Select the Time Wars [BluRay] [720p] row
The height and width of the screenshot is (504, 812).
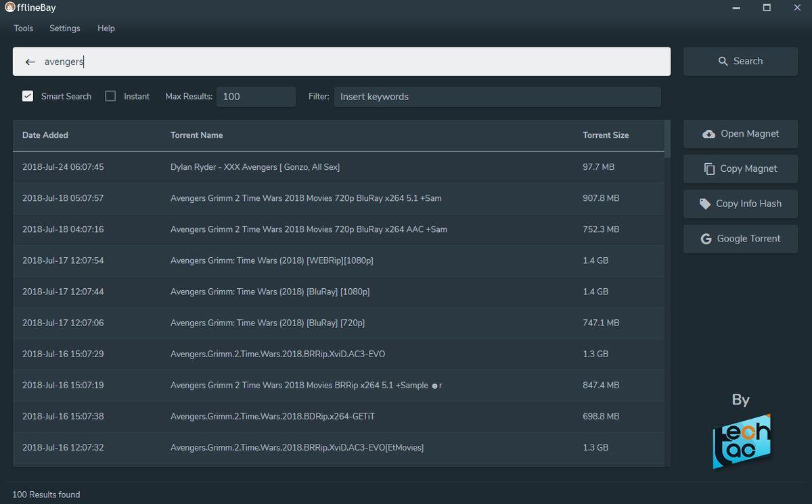pos(338,323)
